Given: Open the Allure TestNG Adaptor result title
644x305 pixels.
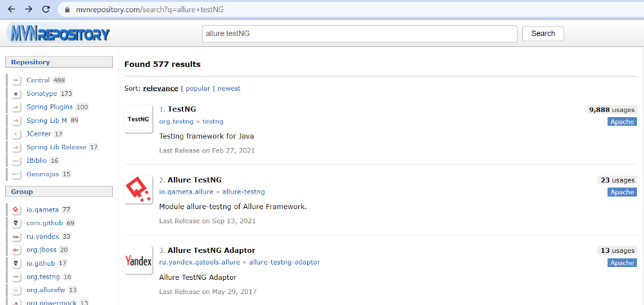Looking at the screenshot, I should 211,250.
